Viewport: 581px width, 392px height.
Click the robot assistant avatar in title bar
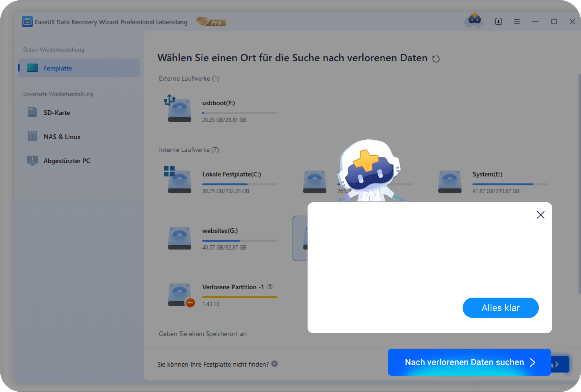click(x=474, y=20)
